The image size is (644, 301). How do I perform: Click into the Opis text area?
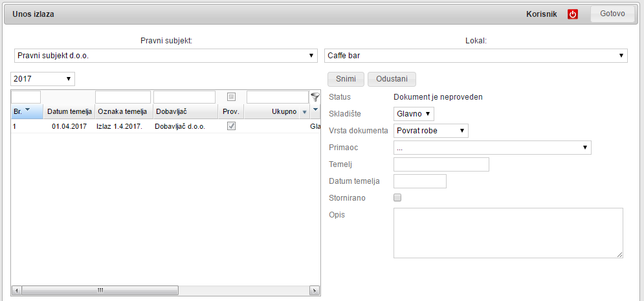coord(508,233)
